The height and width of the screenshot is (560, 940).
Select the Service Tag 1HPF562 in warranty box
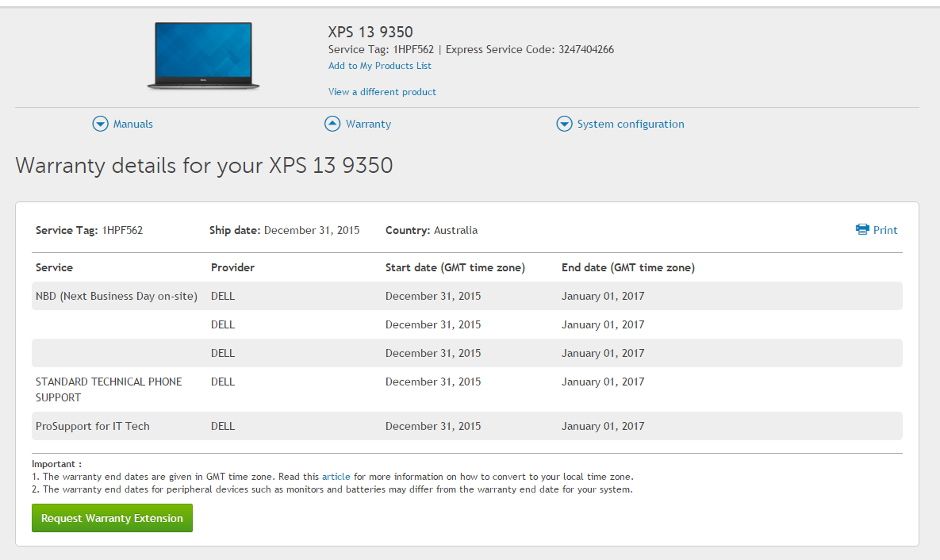90,230
